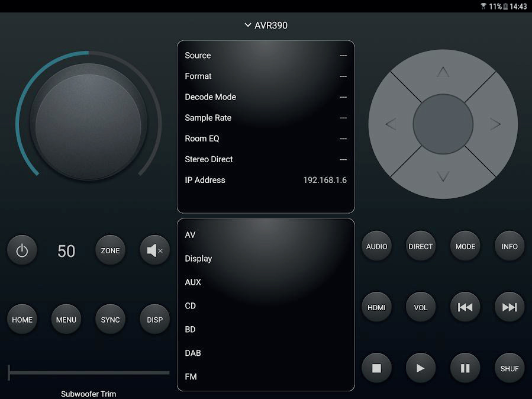This screenshot has width=532, height=399.
Task: Adjust the Subwoofer Trim slider
Action: (89, 372)
